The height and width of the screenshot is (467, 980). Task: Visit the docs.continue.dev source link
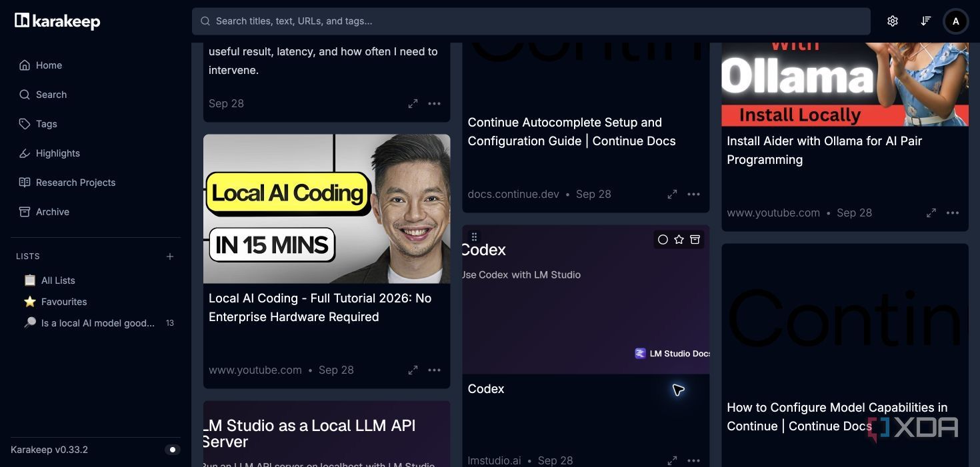pyautogui.click(x=513, y=195)
